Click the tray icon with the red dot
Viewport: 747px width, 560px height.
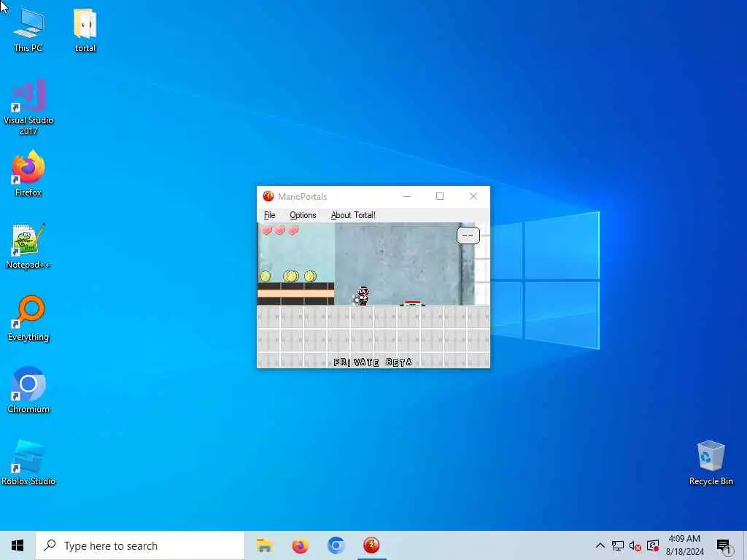coord(653,545)
